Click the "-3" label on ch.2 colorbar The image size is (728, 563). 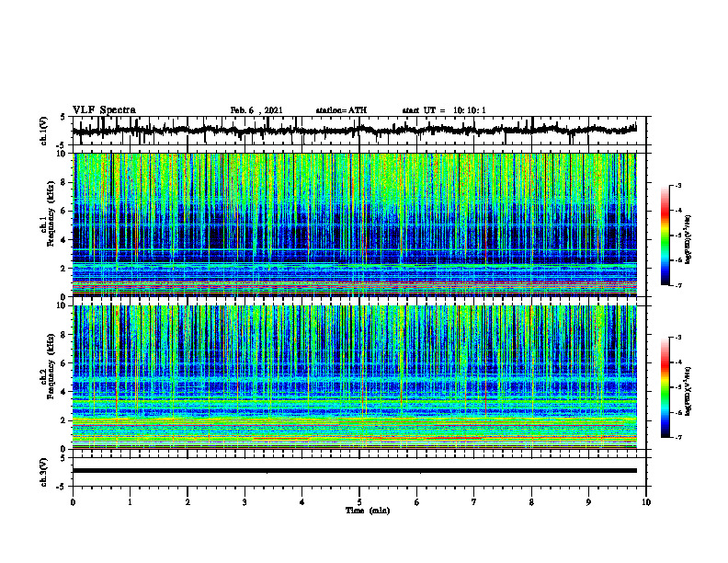pos(677,338)
